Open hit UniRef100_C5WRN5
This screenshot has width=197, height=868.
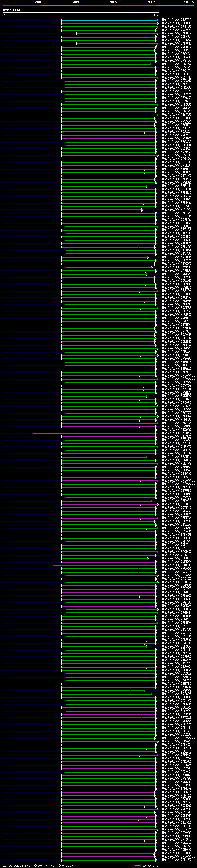pos(176,301)
